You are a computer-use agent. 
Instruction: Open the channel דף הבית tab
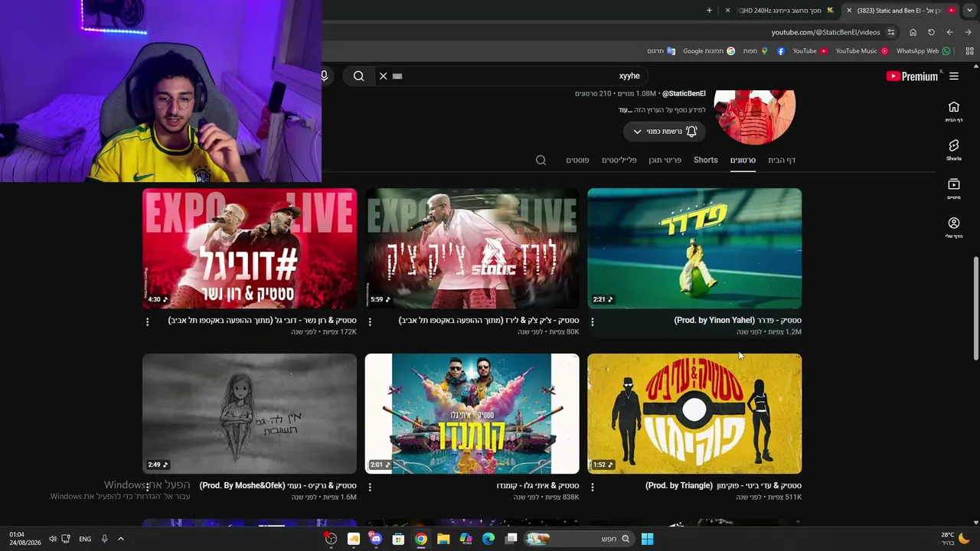782,160
